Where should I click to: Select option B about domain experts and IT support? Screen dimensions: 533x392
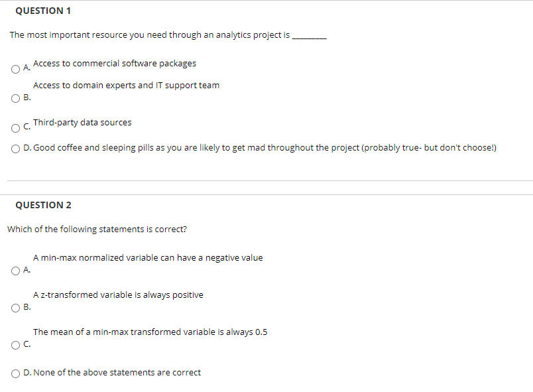15,98
